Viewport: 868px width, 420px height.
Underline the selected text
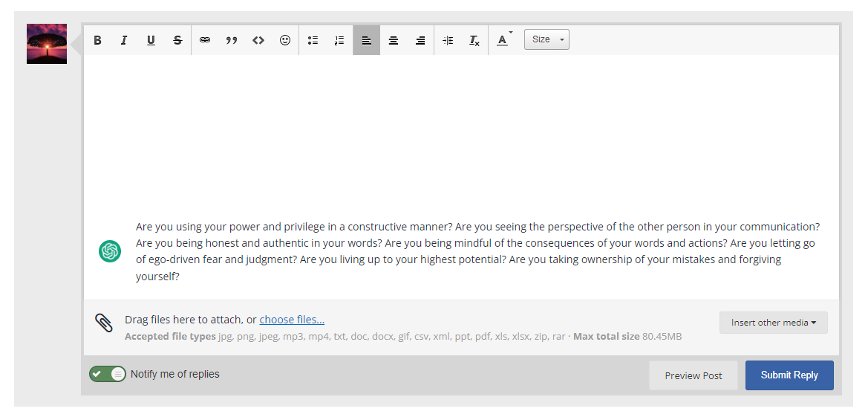pyautogui.click(x=151, y=40)
